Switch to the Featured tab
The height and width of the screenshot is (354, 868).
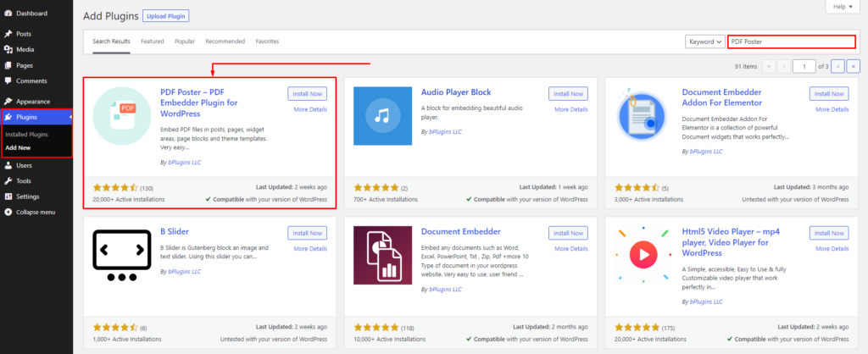point(153,41)
